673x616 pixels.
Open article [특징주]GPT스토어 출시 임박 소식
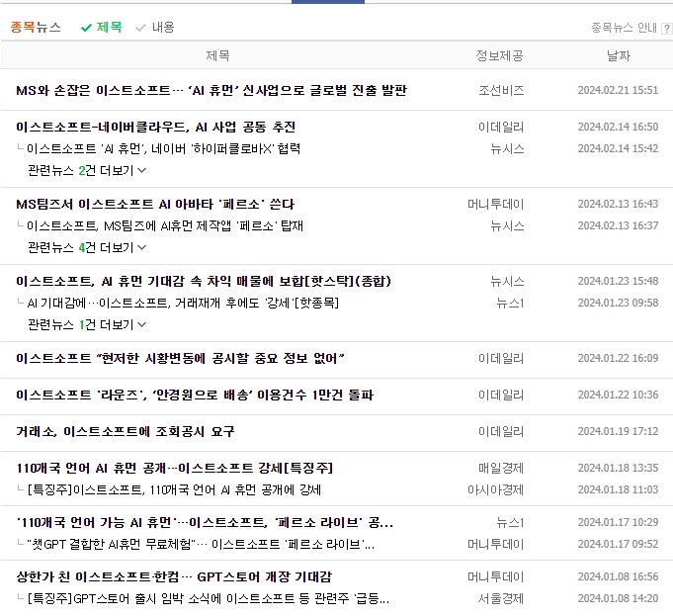point(209,598)
